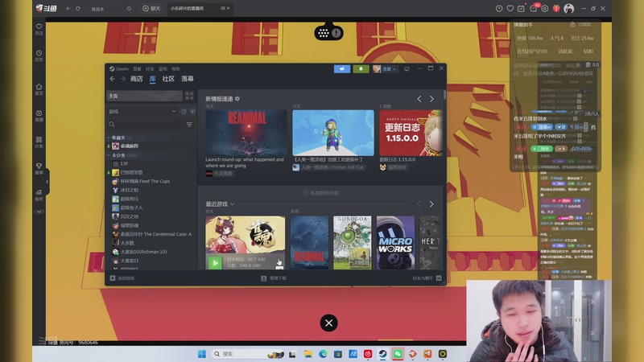
Task: Expand more items chevron in Douyu sidebar
Action: 39,212
